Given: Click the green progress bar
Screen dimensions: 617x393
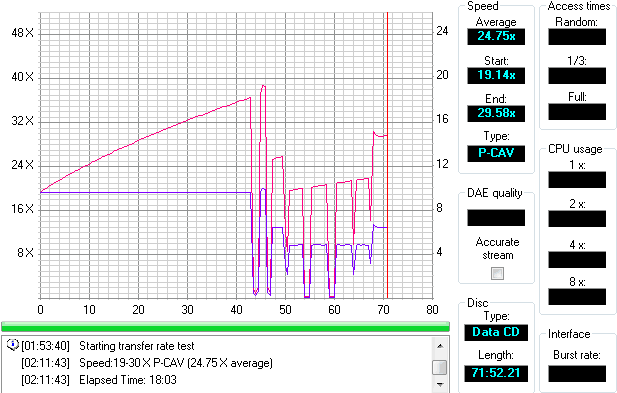Looking at the screenshot, I should [x=225, y=327].
